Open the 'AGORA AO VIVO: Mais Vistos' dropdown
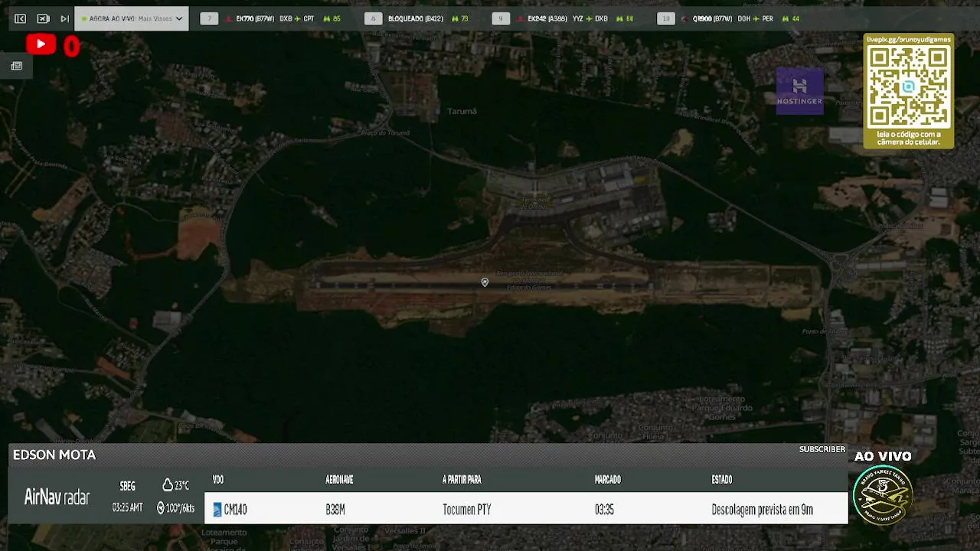The image size is (980, 551). coord(132,18)
